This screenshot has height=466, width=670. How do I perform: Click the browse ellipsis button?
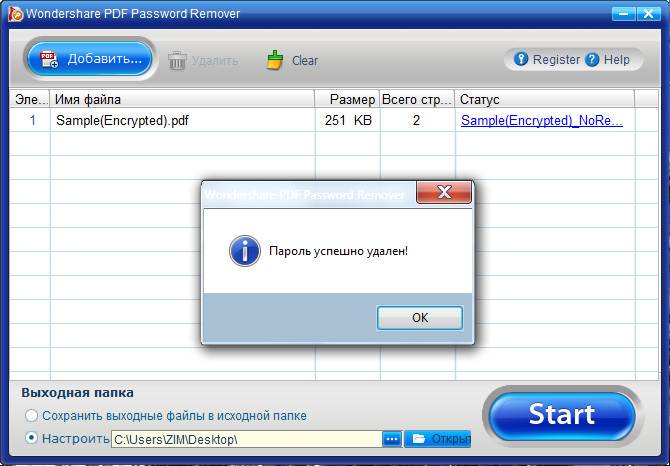tap(392, 439)
